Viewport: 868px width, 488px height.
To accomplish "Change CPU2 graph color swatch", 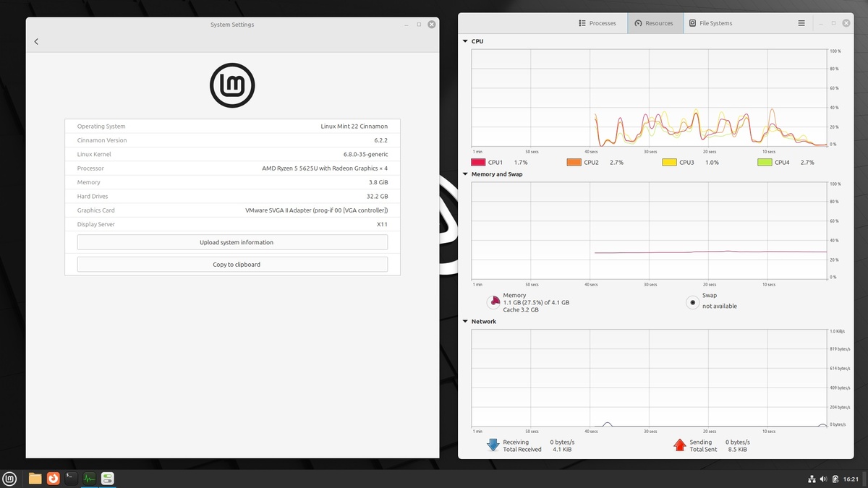I will pos(574,163).
